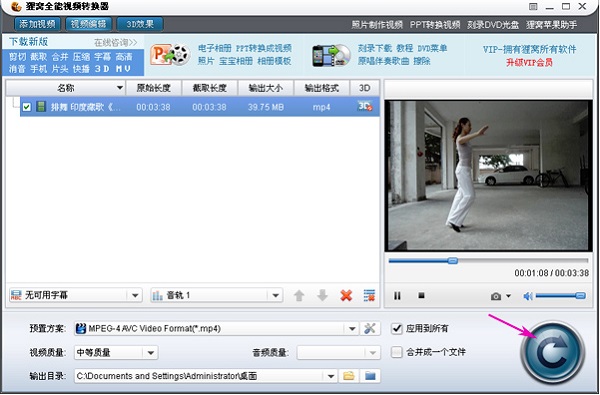Screen dimensions: 600x395
Task: Open the 音轨 1 audio track dropdown
Action: pos(275,295)
